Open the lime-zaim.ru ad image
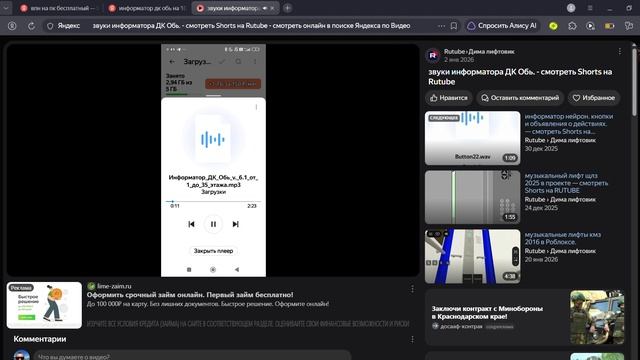Viewport: 640px width, 360px height. (44, 305)
